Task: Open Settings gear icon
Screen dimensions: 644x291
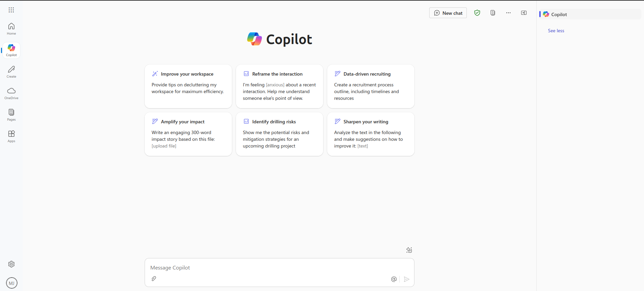Action: pyautogui.click(x=11, y=264)
